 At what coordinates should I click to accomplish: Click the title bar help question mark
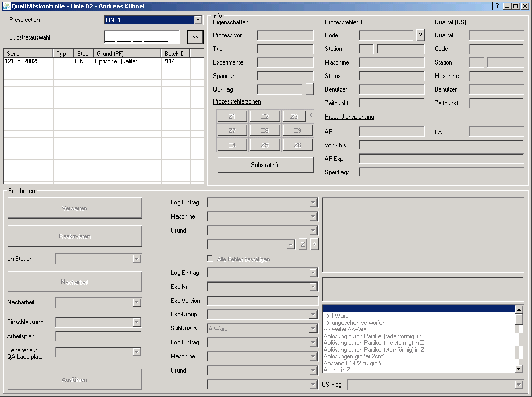[497, 6]
